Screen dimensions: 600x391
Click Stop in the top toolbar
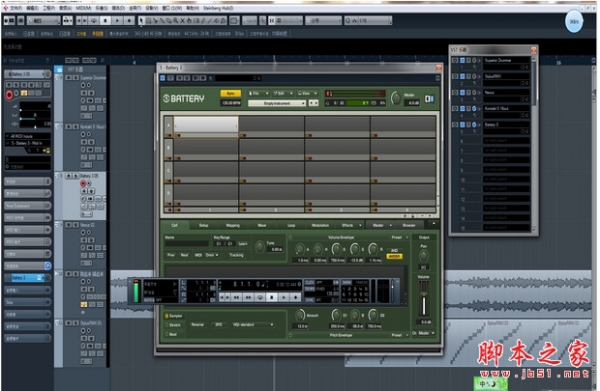pos(106,21)
